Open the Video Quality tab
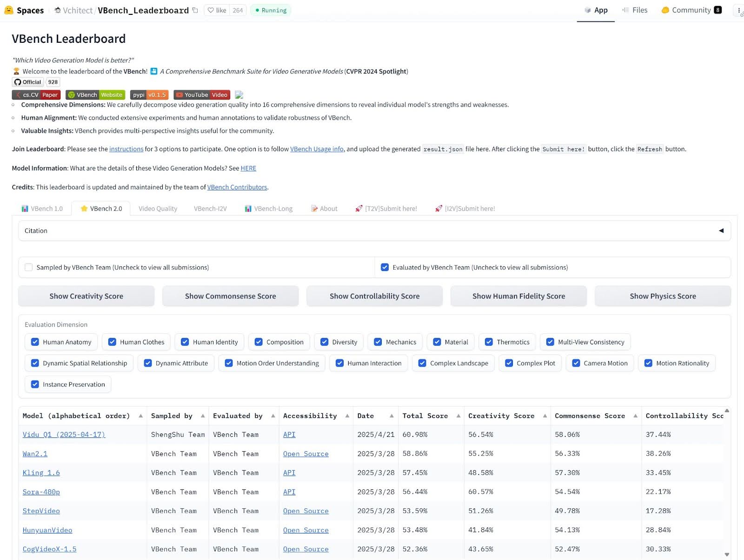This screenshot has width=744, height=560. click(x=158, y=209)
